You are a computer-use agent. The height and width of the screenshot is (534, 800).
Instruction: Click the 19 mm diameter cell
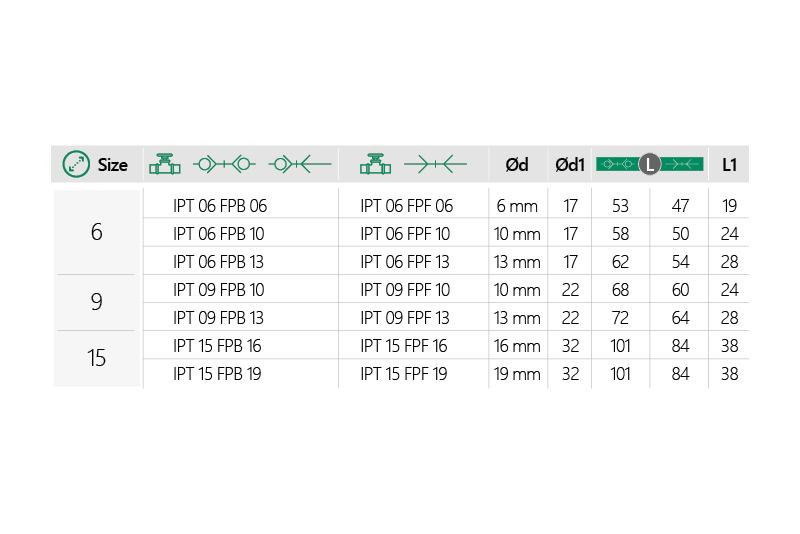tap(518, 374)
